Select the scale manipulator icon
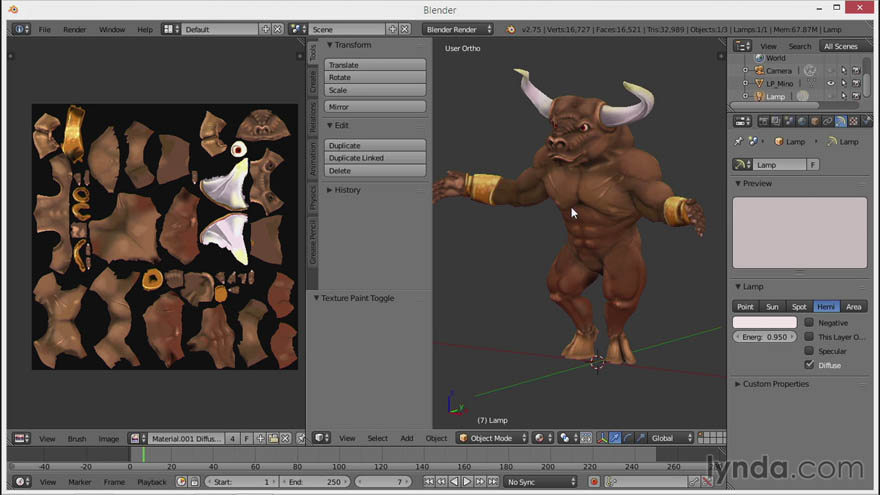The image size is (880, 495). click(x=640, y=438)
